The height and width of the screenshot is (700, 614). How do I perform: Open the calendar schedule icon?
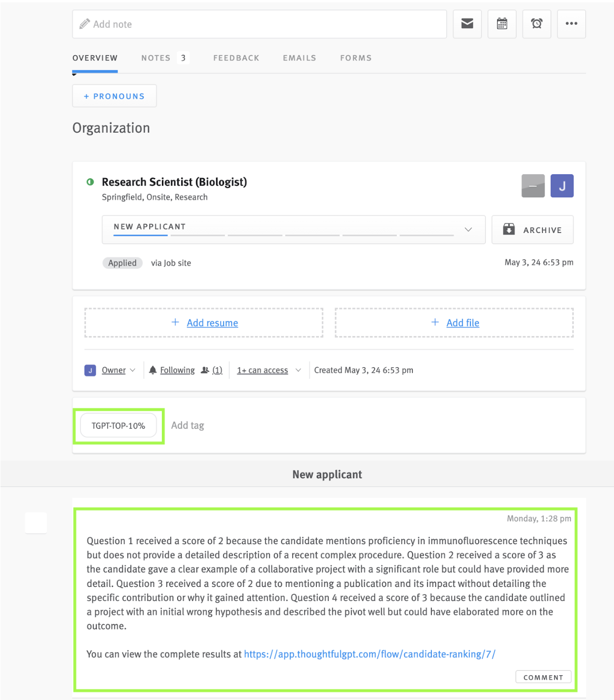[501, 24]
